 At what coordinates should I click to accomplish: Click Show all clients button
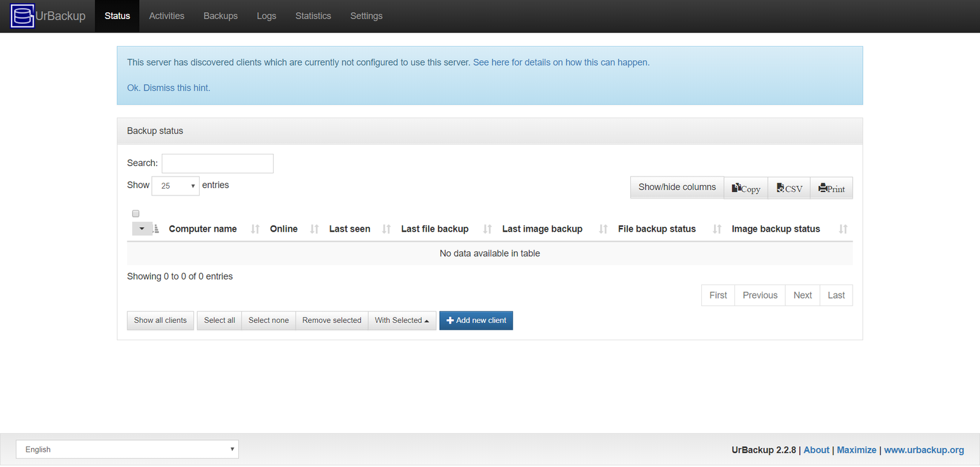(160, 321)
